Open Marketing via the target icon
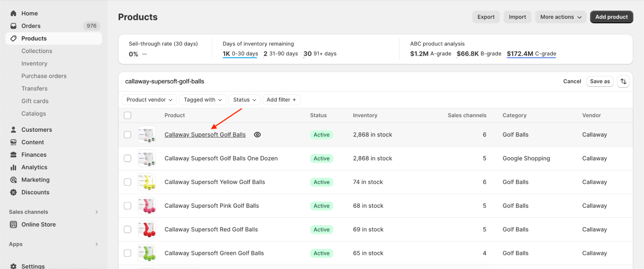The width and height of the screenshot is (644, 269). [x=13, y=180]
